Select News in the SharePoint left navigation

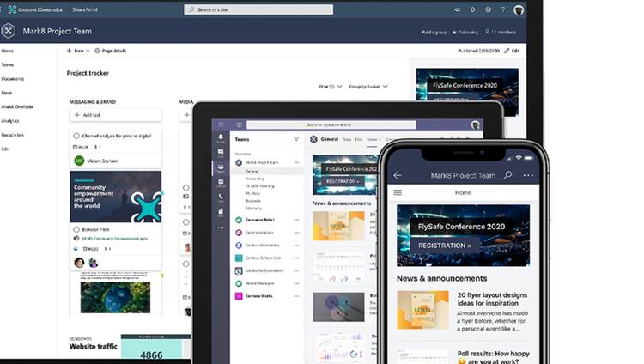(7, 93)
